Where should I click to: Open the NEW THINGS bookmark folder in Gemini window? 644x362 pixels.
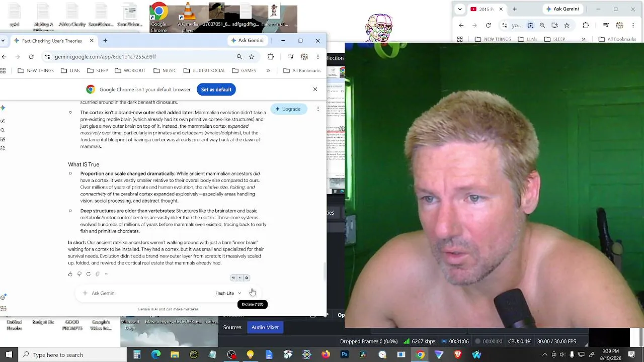tap(36, 70)
